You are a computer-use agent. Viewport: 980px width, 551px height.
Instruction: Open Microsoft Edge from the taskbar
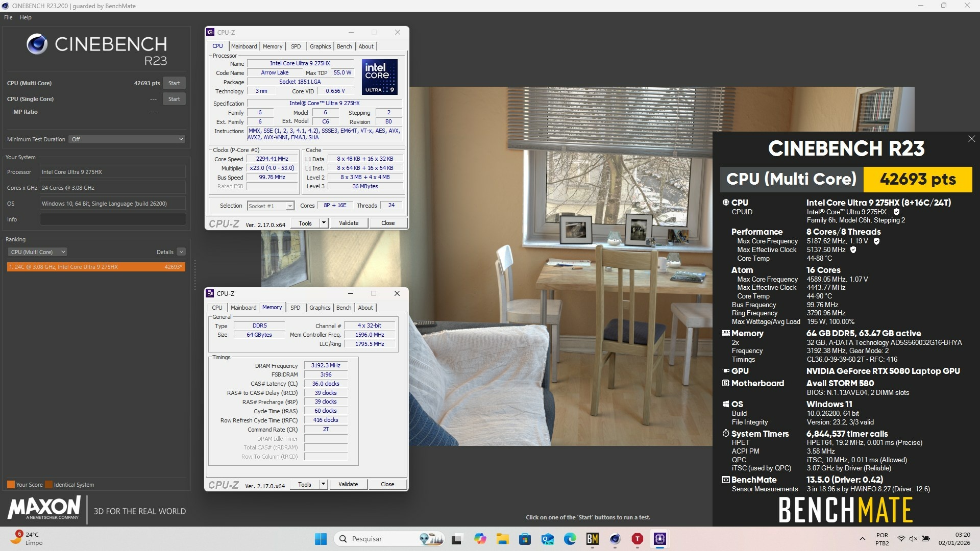tap(570, 539)
